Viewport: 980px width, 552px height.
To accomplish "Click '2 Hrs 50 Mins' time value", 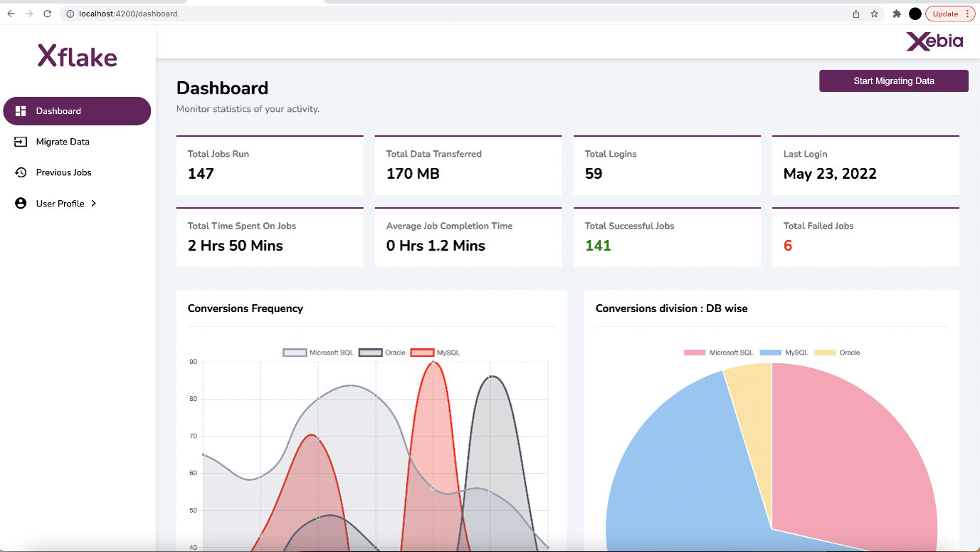I will pos(236,246).
